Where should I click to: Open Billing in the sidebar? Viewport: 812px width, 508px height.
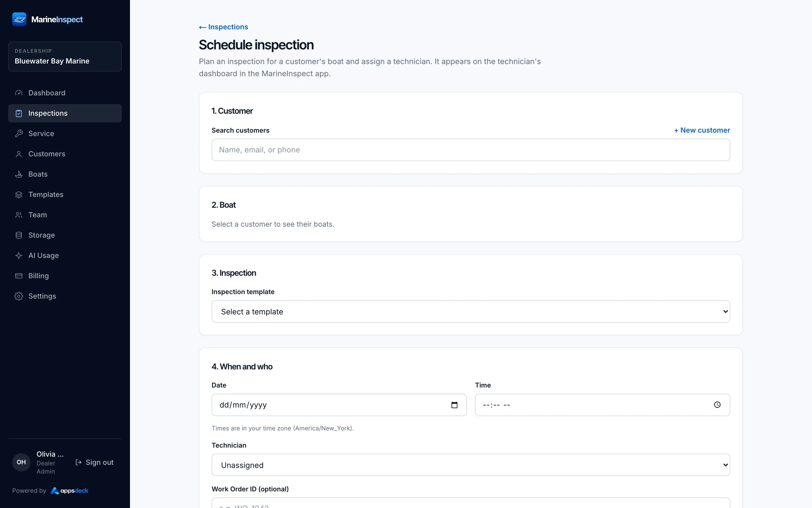(65, 276)
